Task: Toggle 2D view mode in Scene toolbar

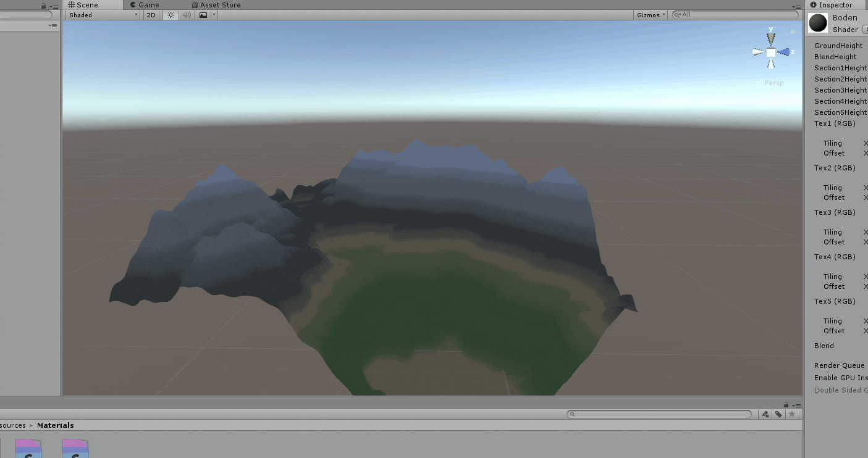Action: [x=151, y=15]
